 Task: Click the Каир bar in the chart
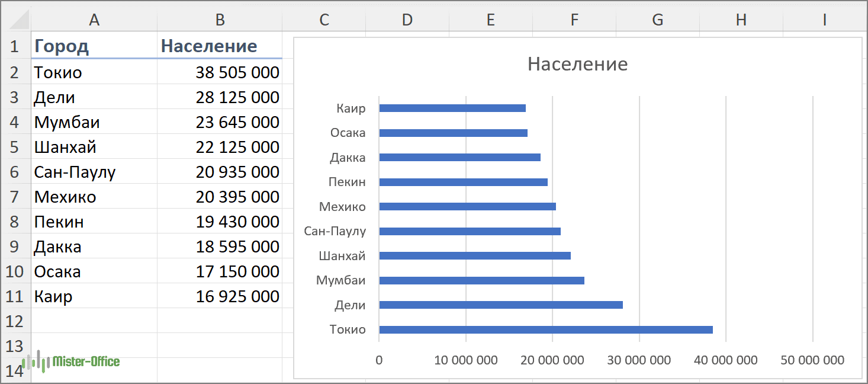(x=452, y=108)
